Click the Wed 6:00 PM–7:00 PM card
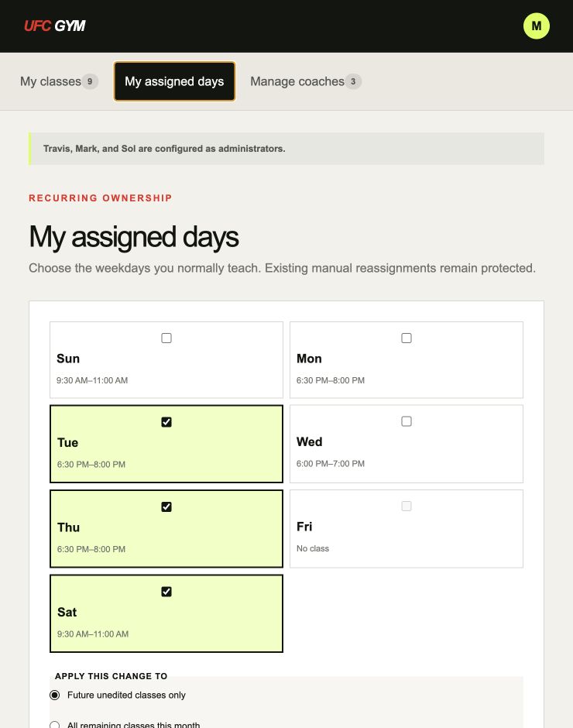The image size is (573, 728). [407, 444]
